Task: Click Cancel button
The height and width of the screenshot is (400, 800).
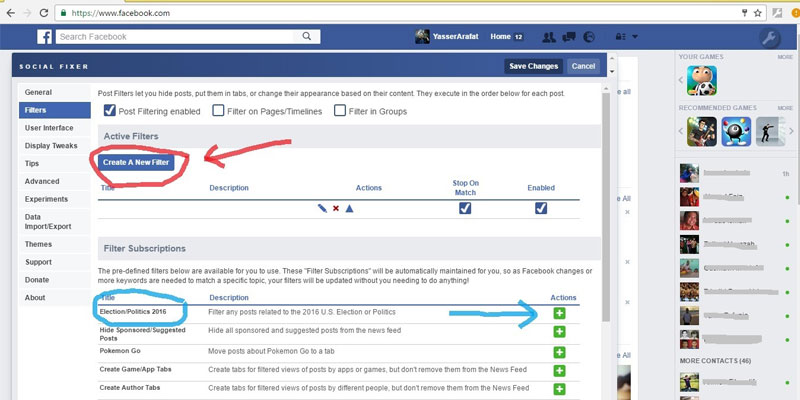Action: click(x=583, y=66)
